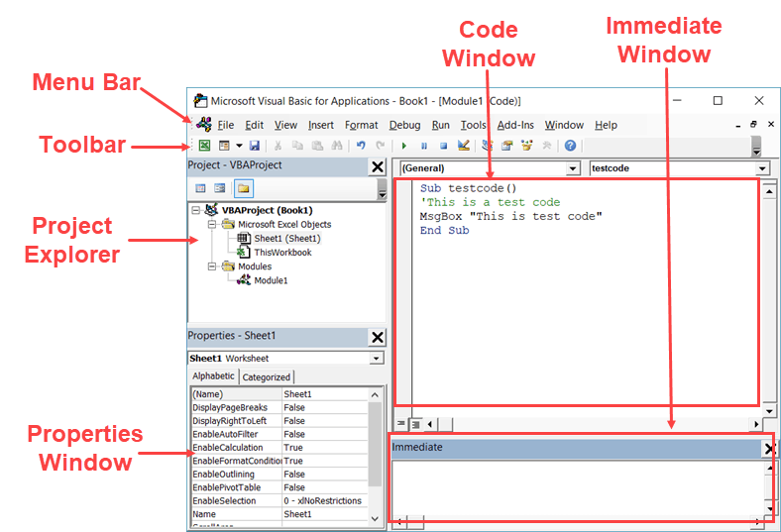Collapse the Modules folder in project tree
Screen dimensions: 781x532
point(212,266)
